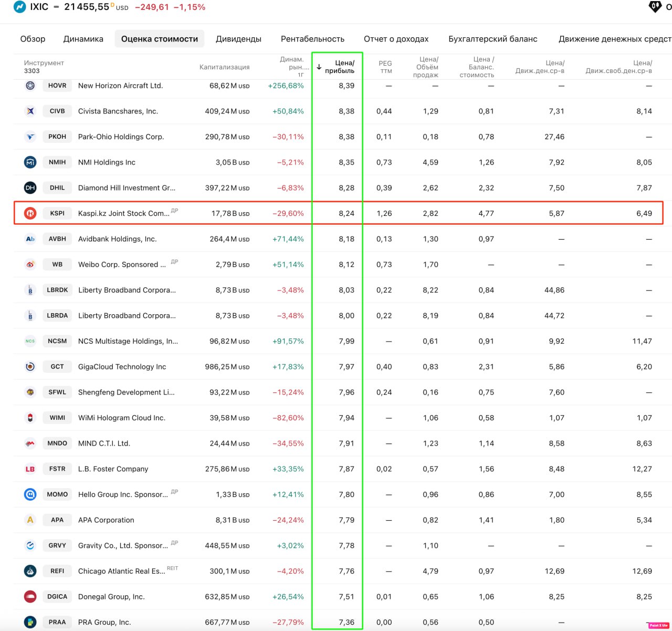Click the Donegal Group red logo
The height and width of the screenshot is (631, 672).
coord(30,597)
